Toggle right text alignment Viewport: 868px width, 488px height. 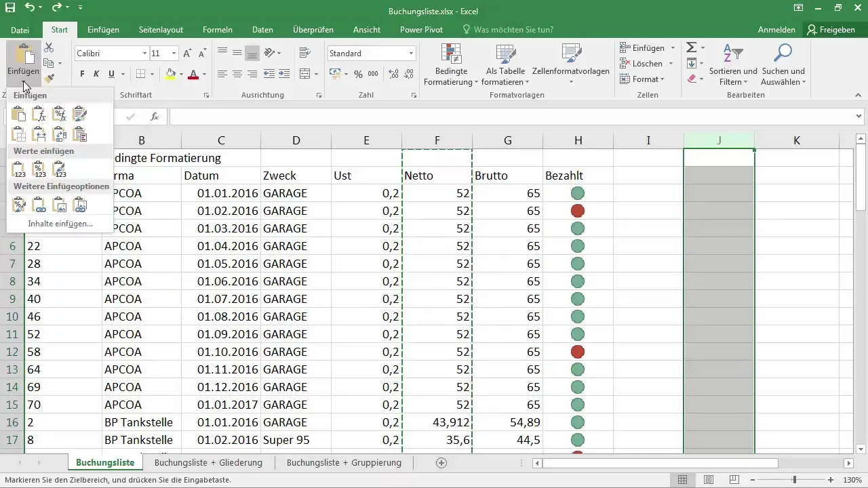(252, 74)
